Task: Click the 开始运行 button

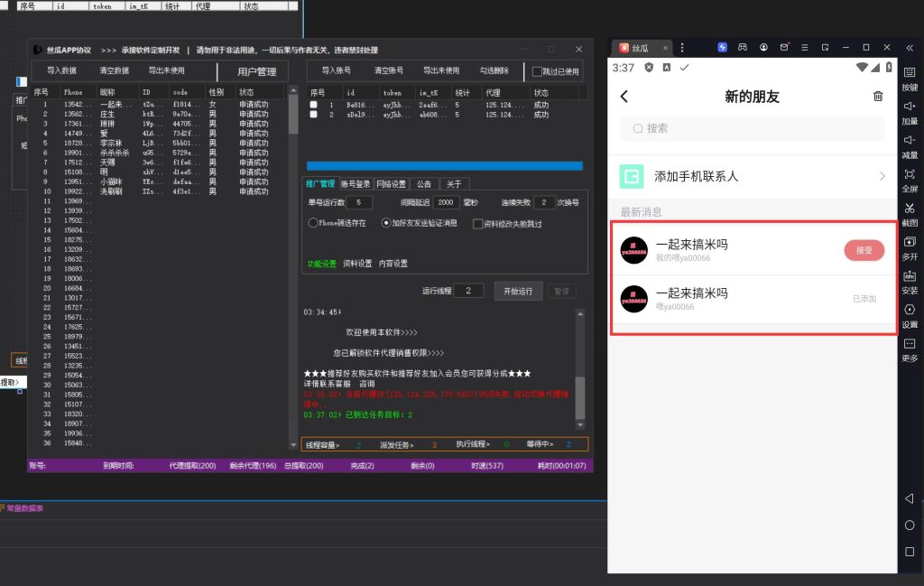Action: click(x=518, y=291)
